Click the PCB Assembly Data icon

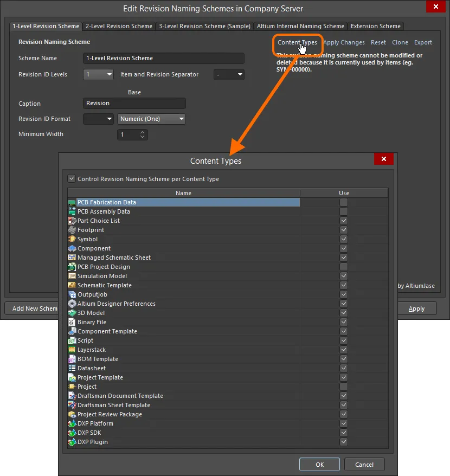tap(72, 211)
